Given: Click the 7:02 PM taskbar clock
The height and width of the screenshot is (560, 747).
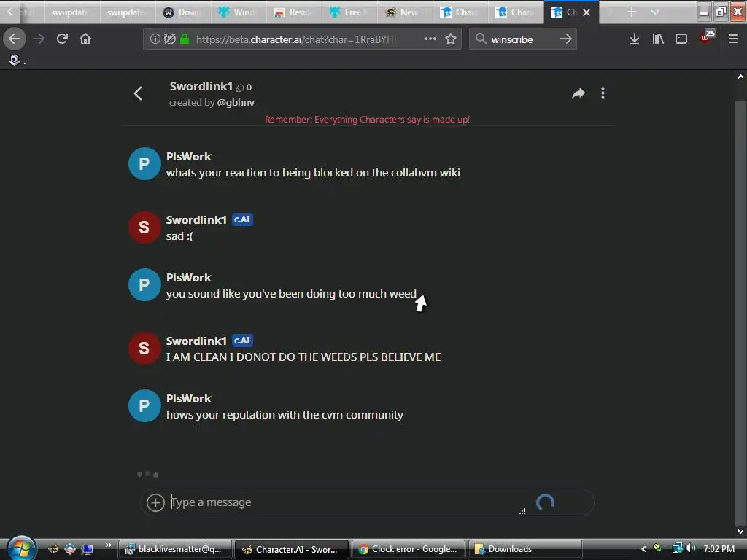Looking at the screenshot, I should pos(719,549).
